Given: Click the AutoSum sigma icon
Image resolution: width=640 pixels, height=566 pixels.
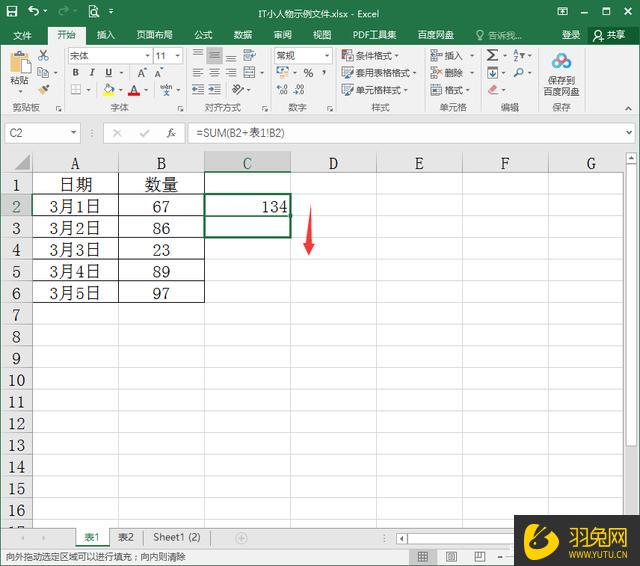Looking at the screenshot, I should click(492, 55).
